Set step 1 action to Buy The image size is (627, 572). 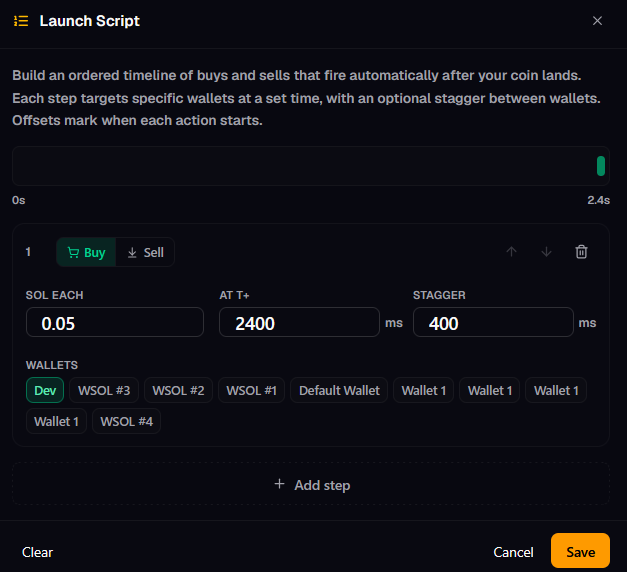[x=86, y=252]
